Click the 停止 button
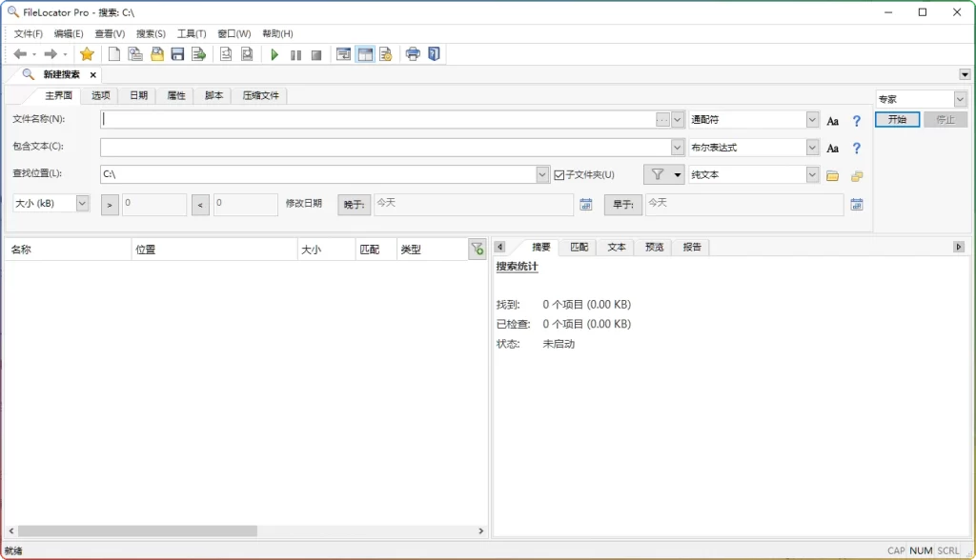The height and width of the screenshot is (560, 976). click(945, 120)
